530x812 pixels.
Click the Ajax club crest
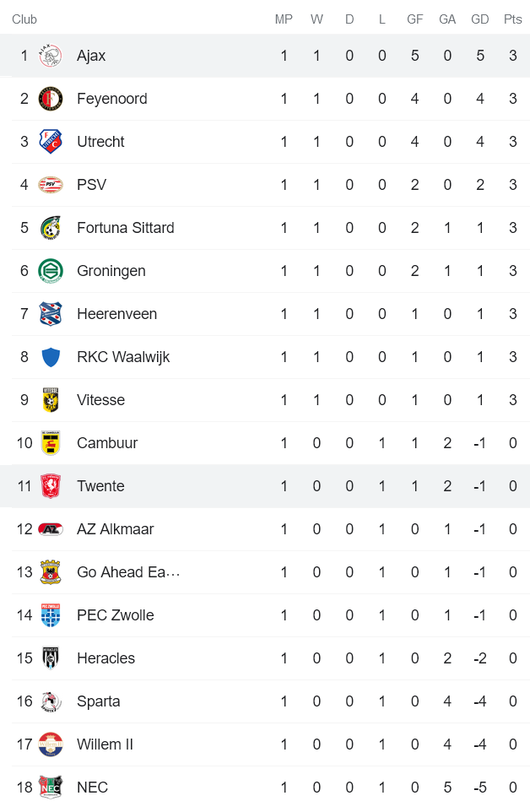(50, 56)
